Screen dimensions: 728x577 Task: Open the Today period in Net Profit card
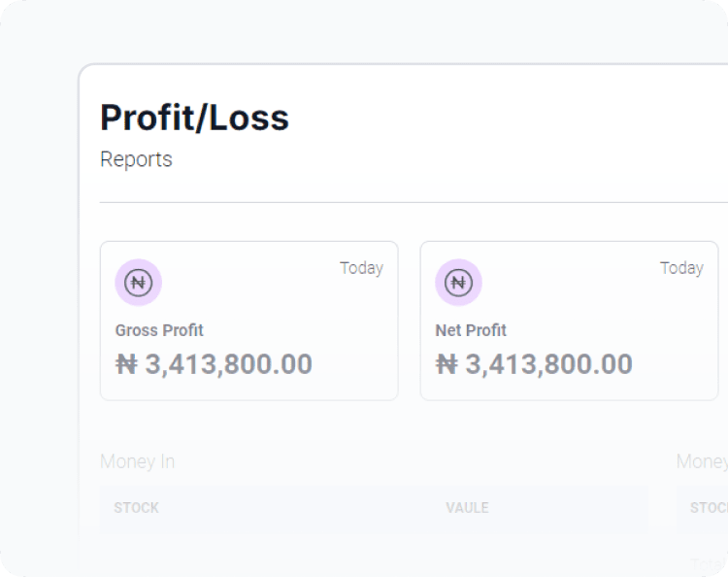681,268
